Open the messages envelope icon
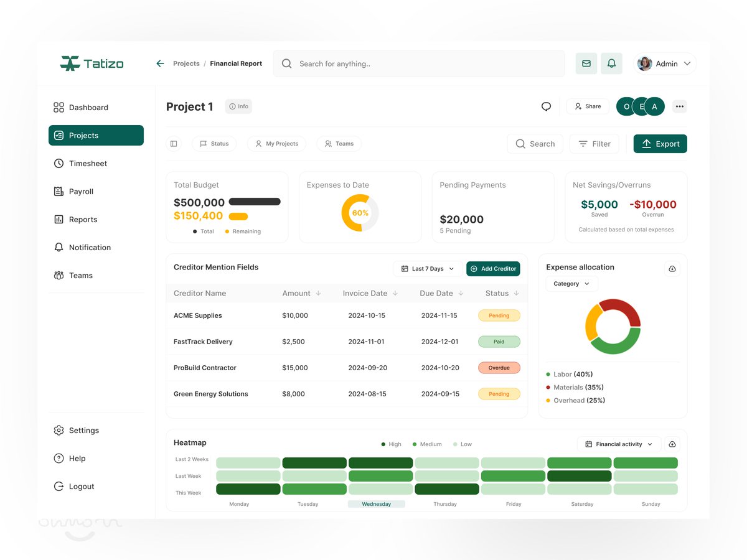Viewport: 747px width, 560px height. click(586, 63)
